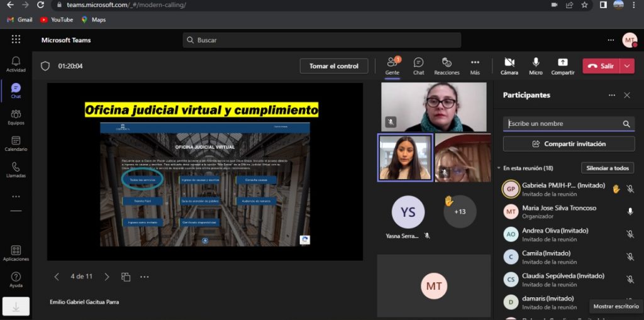Click Mostrar escritorio tooltip button
This screenshot has width=644, height=320.
(616, 306)
